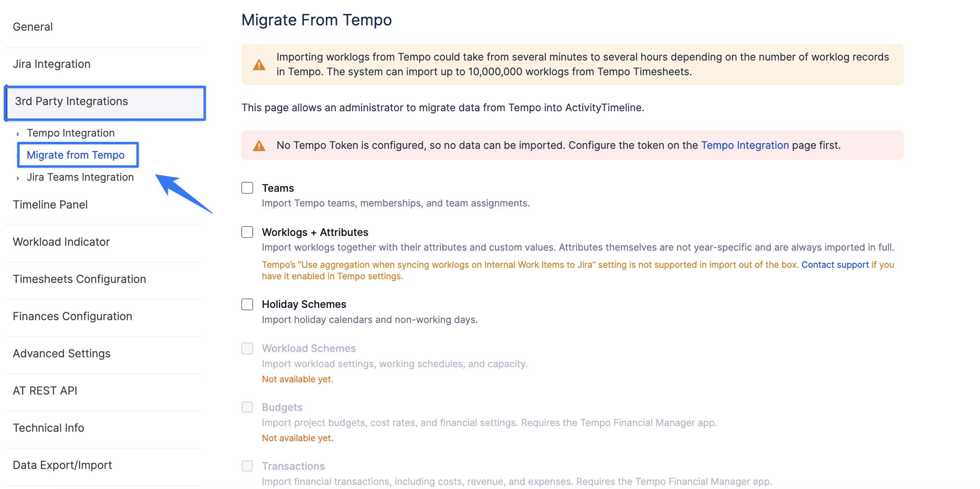Click the Workload Schemes 'Not available yet.' note

297,379
